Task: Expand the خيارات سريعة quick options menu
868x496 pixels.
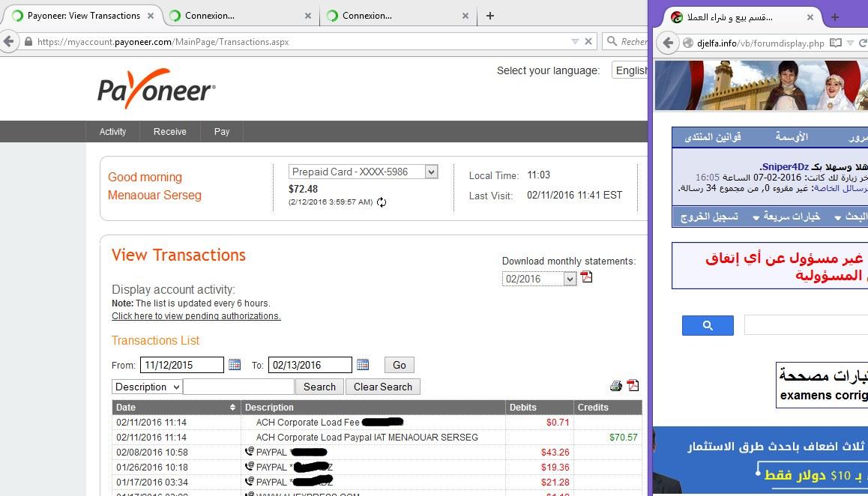Action: (x=786, y=217)
